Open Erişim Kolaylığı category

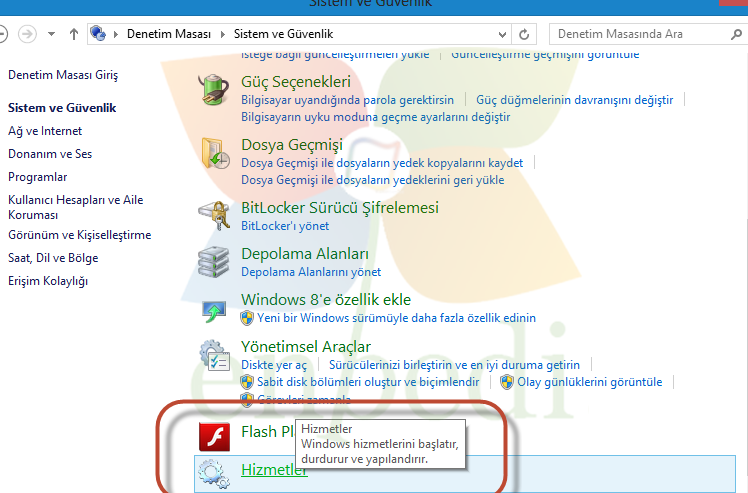pos(48,281)
